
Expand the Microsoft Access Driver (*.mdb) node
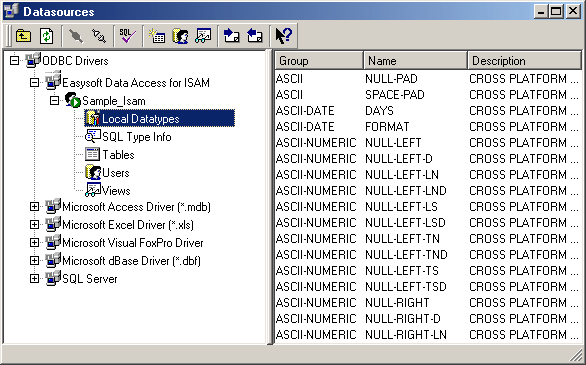[34, 207]
